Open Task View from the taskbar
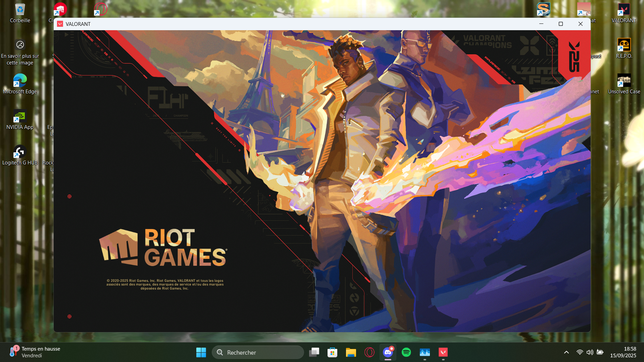Screen dimensions: 644x362 pyautogui.click(x=314, y=352)
